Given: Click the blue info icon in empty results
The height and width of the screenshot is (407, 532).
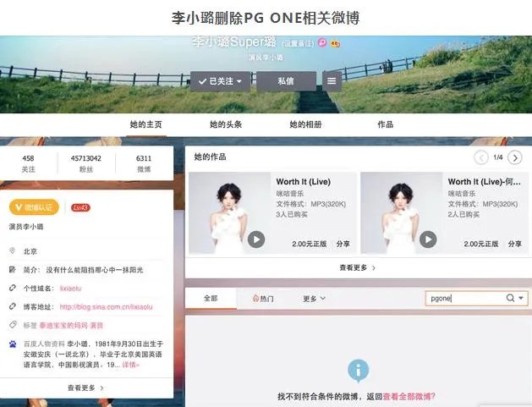Looking at the screenshot, I should click(358, 370).
